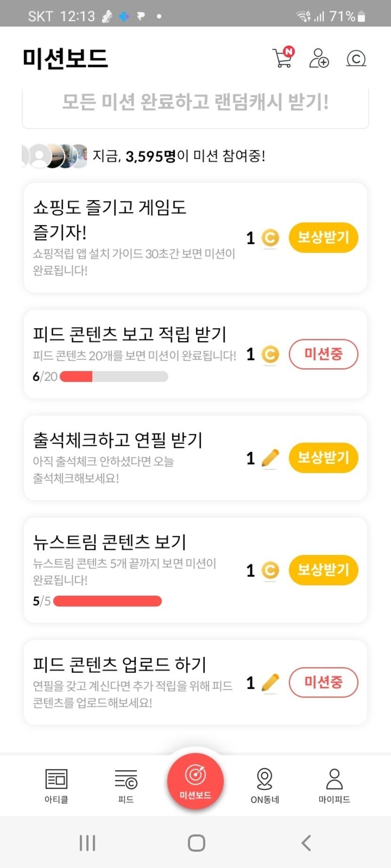
Task: Select the 미션보드 center tab
Action: (x=195, y=781)
